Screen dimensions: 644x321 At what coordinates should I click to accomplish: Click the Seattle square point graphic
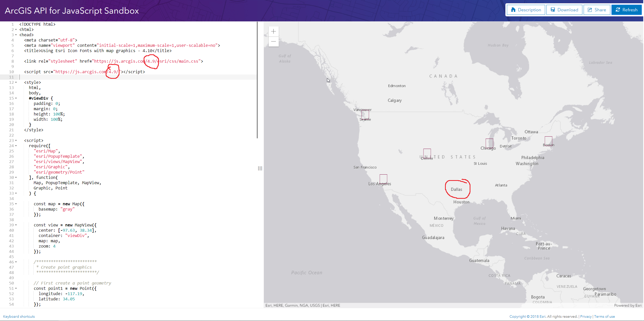pyautogui.click(x=365, y=115)
